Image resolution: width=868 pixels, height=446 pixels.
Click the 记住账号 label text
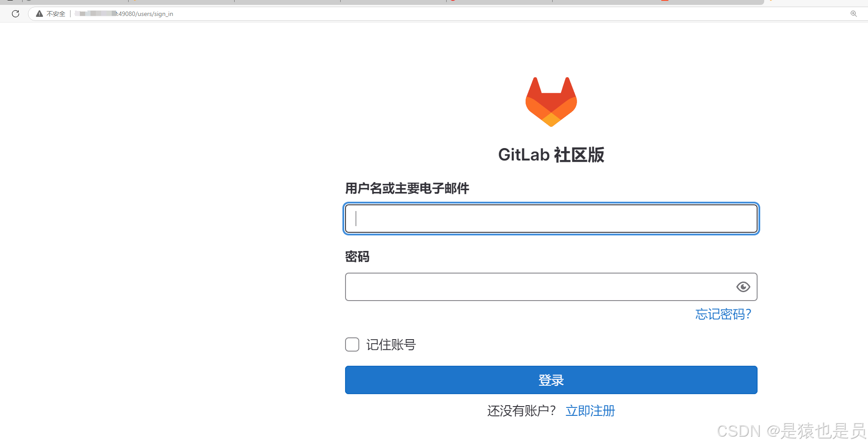(391, 344)
